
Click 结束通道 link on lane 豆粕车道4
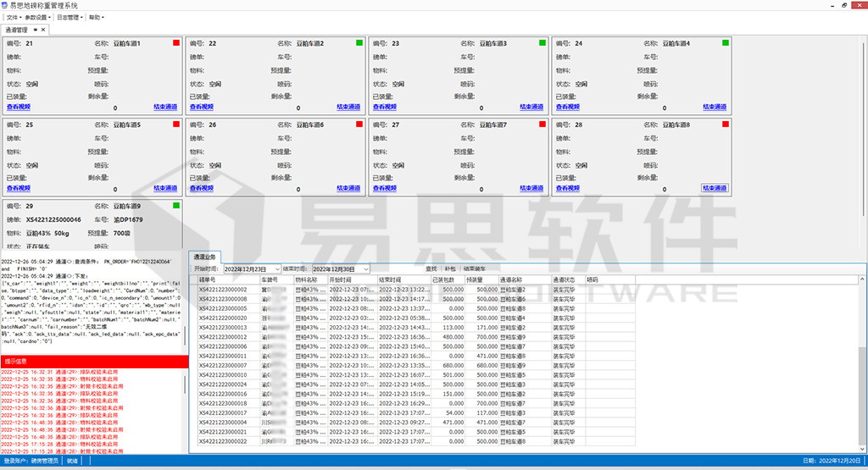tap(715, 108)
